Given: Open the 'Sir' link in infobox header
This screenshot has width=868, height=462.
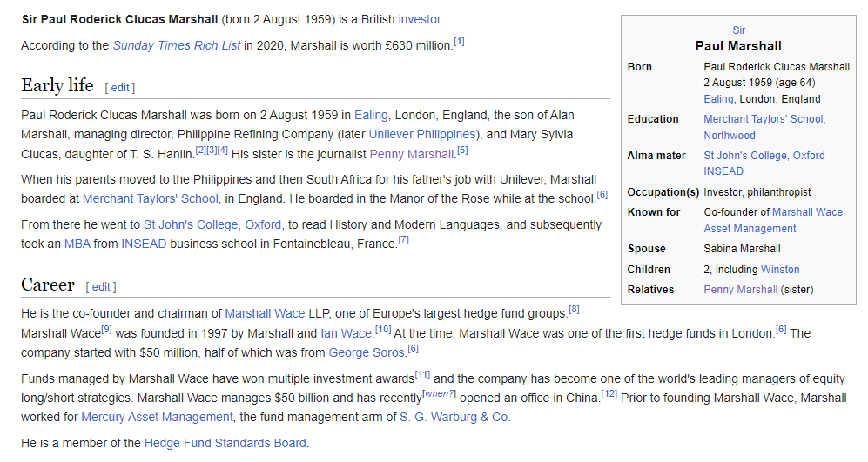Looking at the screenshot, I should point(738,30).
